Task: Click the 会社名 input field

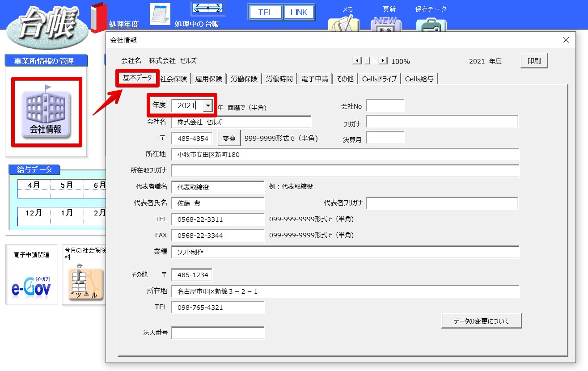Action: pyautogui.click(x=241, y=122)
